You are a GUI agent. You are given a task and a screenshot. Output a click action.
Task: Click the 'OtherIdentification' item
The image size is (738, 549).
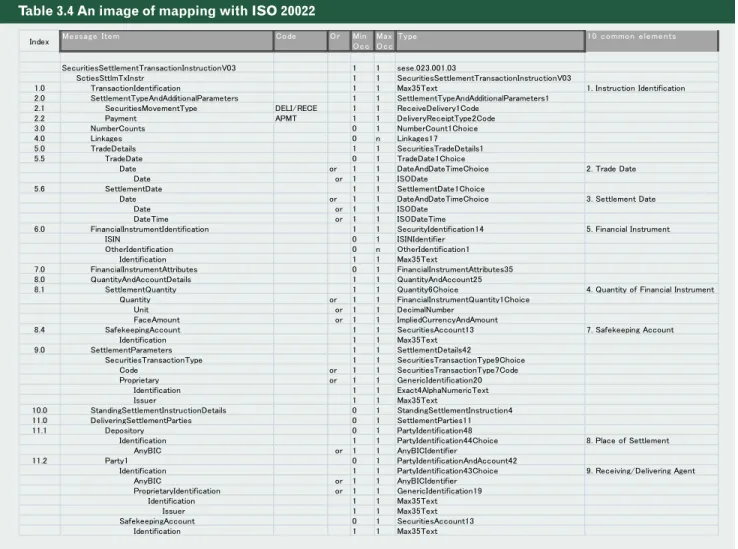(139, 250)
